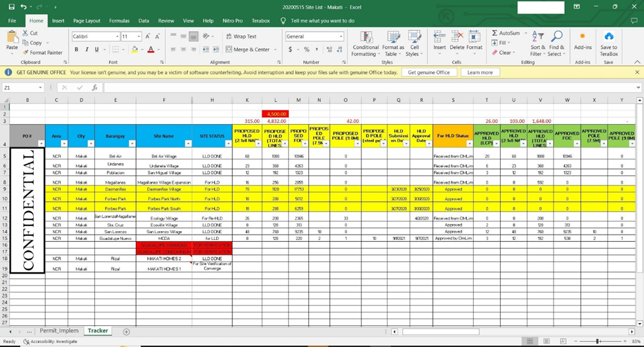Click the Learn more button
The height and width of the screenshot is (347, 644).
pos(480,72)
